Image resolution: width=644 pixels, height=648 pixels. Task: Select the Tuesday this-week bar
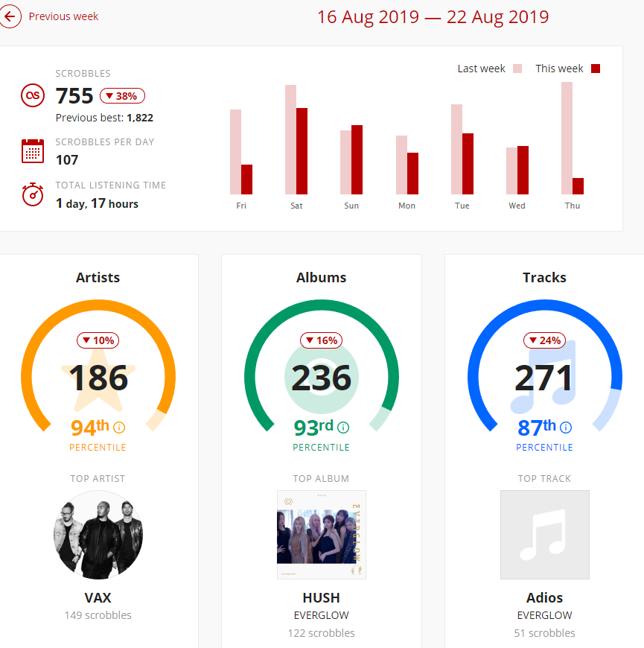point(468,164)
